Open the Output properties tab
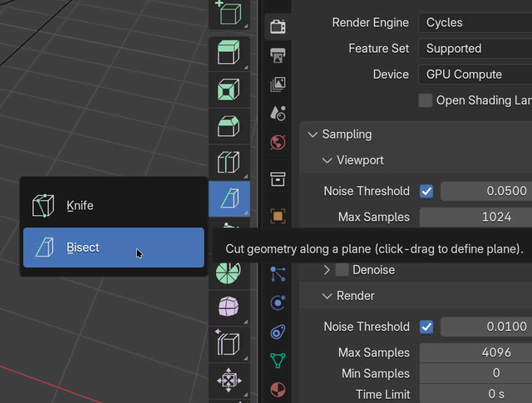This screenshot has height=403, width=532. point(278,55)
